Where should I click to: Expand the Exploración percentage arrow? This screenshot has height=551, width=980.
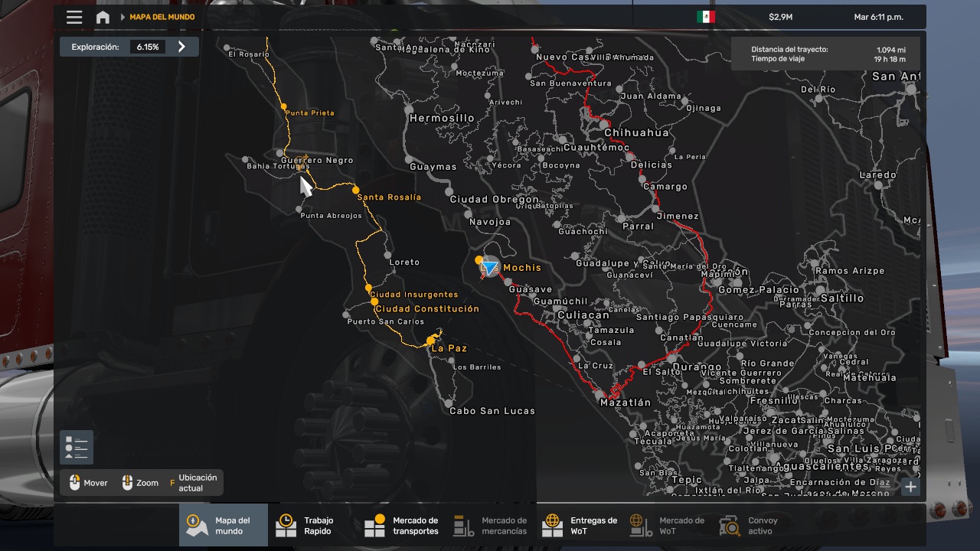[x=181, y=47]
